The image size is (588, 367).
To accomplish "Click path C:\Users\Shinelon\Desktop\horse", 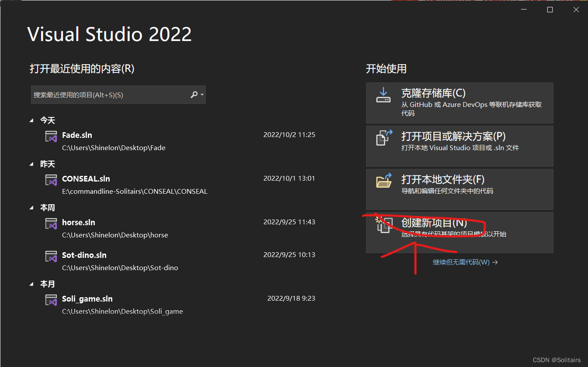I will tap(115, 235).
